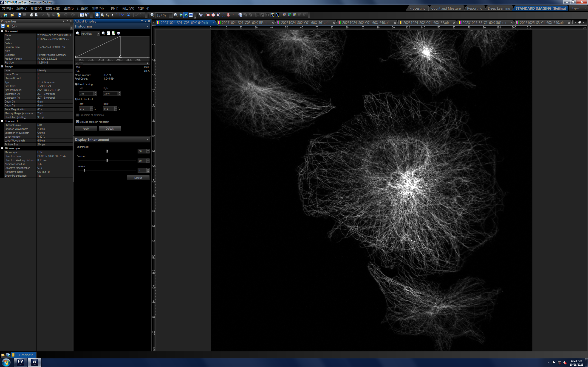The image size is (588, 367).
Task: Click the FV app in Windows taskbar
Action: click(20, 362)
